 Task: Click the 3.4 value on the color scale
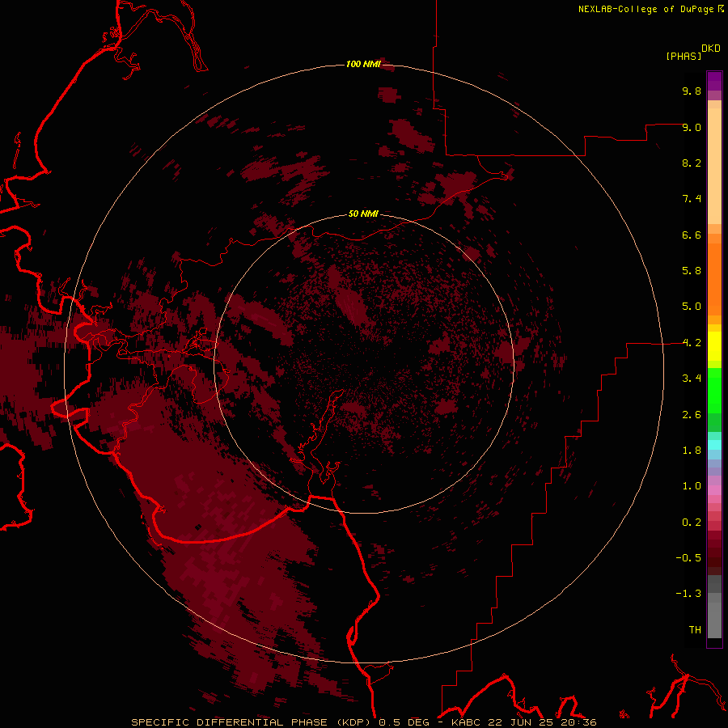tap(692, 379)
